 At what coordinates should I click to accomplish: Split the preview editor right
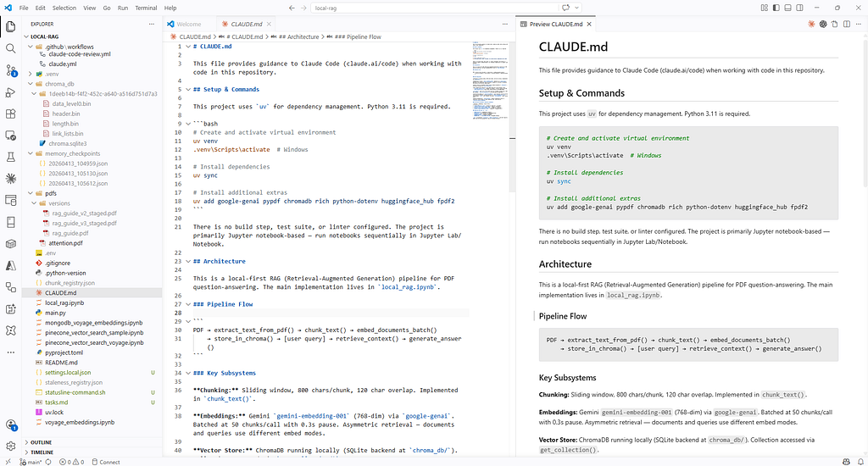847,24
